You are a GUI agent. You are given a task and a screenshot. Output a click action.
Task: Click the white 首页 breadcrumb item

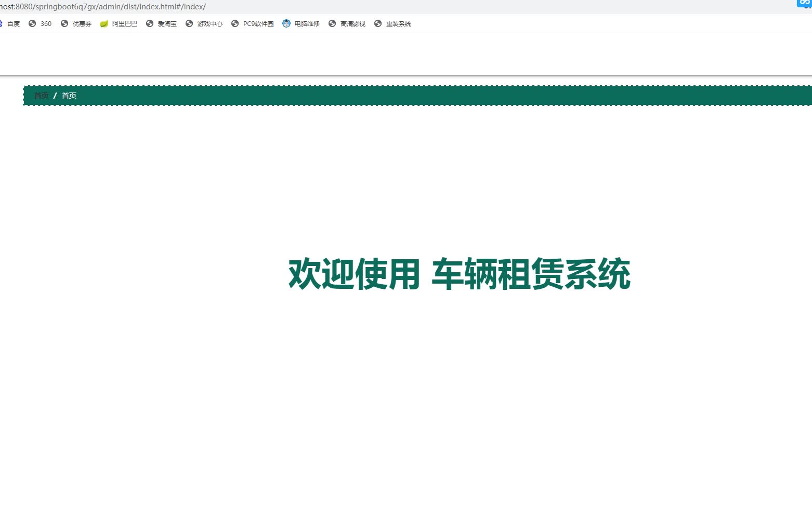pyautogui.click(x=69, y=96)
